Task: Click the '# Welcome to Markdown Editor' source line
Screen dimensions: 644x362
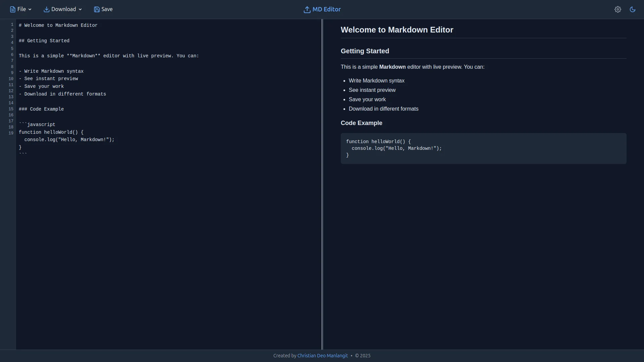Action: tap(58, 25)
